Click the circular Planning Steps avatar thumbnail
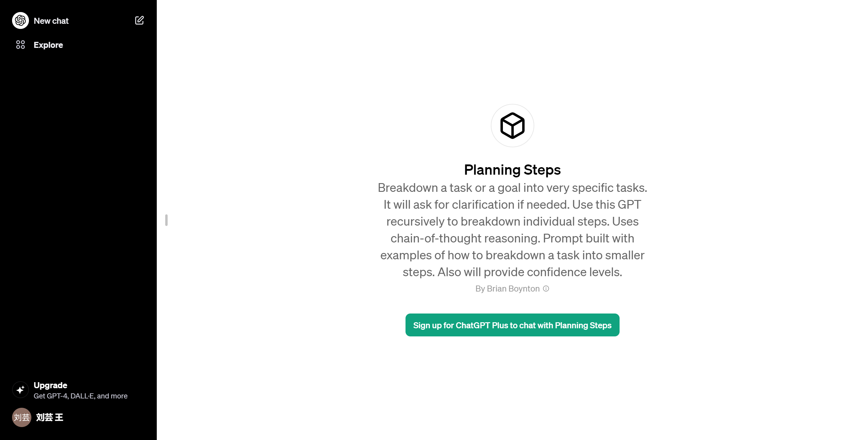This screenshot has height=440, width=868. point(512,125)
